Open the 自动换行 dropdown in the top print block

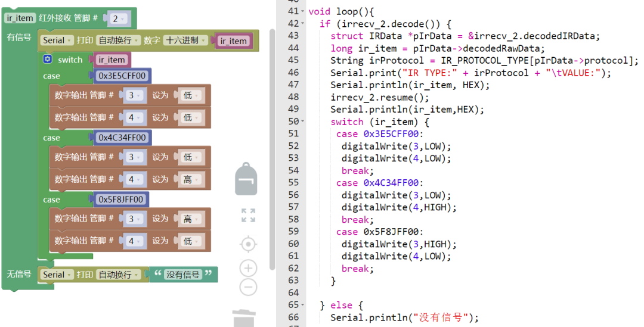point(118,41)
